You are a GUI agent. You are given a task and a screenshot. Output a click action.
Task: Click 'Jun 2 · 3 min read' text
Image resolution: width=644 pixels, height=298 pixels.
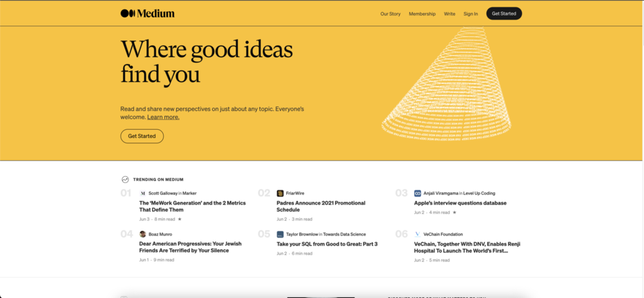pos(294,219)
